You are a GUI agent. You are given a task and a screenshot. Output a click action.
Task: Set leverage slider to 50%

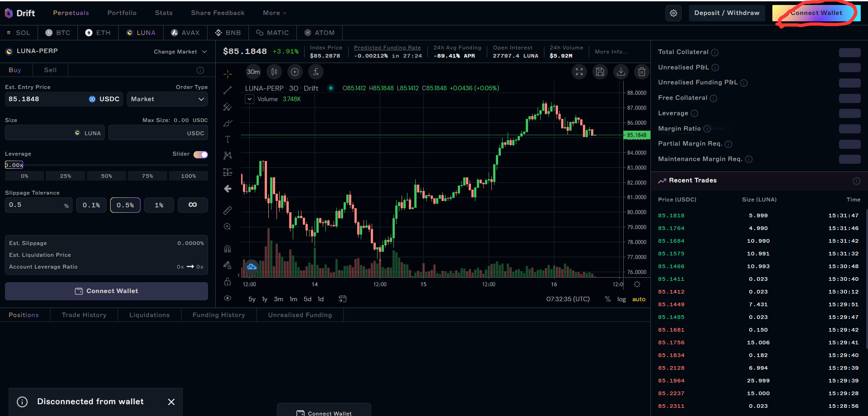click(x=107, y=176)
